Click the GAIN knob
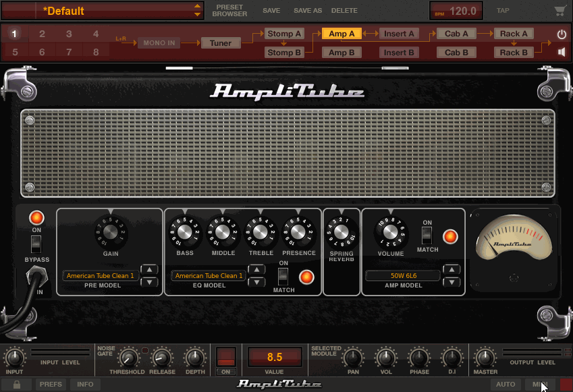The height and width of the screenshot is (392, 573). coord(111,231)
